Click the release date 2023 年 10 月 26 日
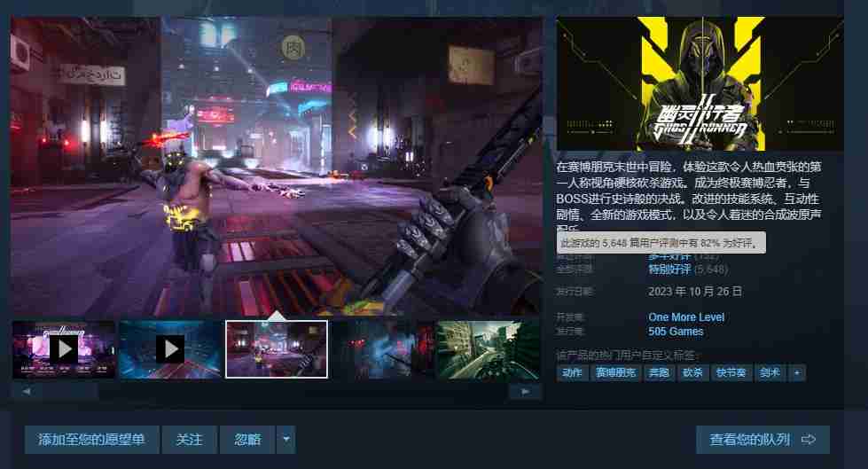Screen dimensions: 868x469 (x=695, y=292)
